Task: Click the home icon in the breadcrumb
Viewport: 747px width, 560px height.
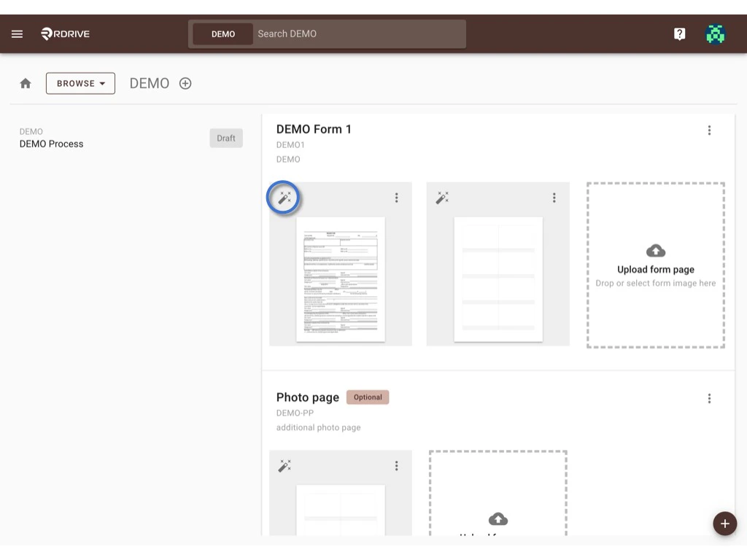Action: [x=26, y=83]
